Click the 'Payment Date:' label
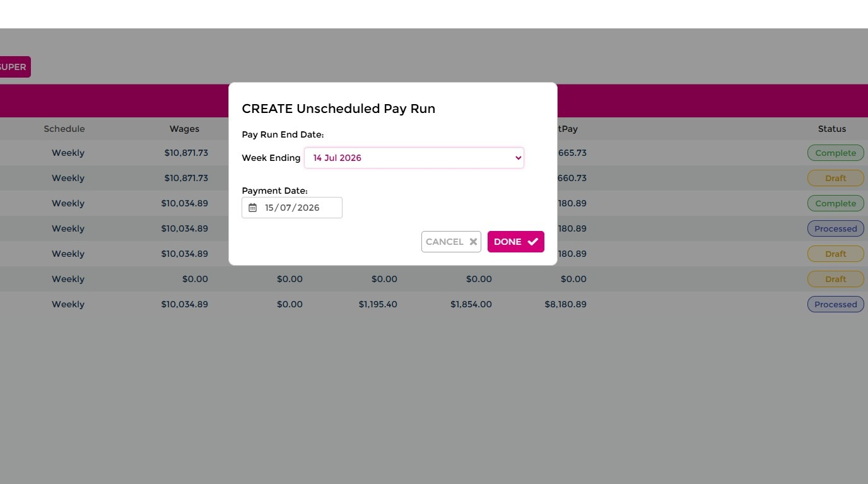 point(274,191)
